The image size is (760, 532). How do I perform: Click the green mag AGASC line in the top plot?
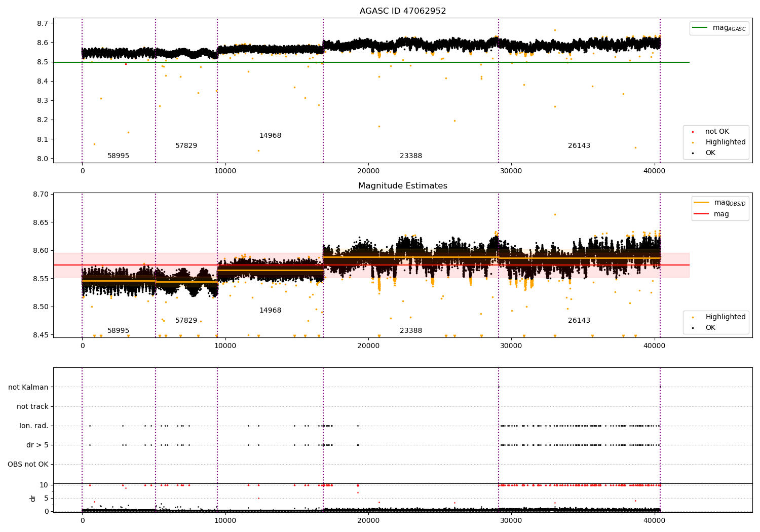pyautogui.click(x=371, y=62)
